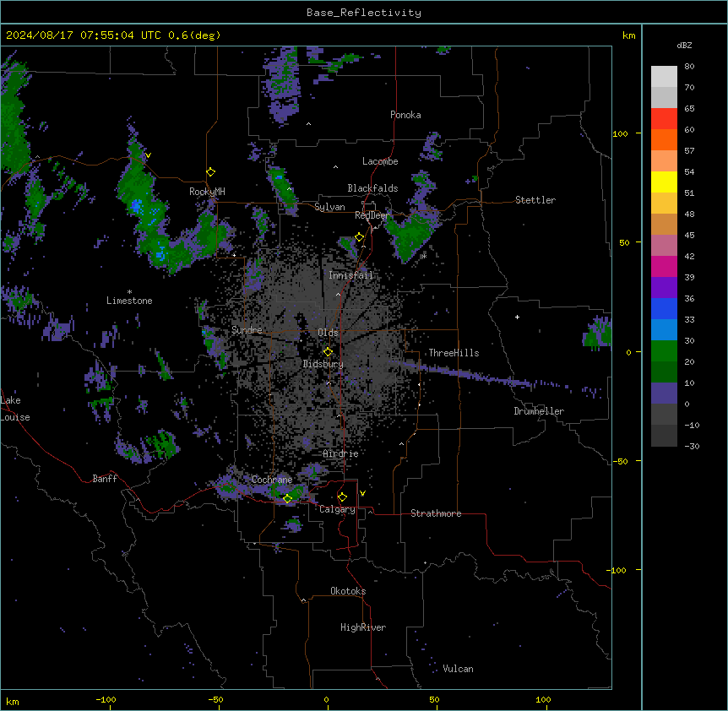Choose the light blue 30–33 dBZ swatch
The width and height of the screenshot is (728, 711).
[664, 330]
